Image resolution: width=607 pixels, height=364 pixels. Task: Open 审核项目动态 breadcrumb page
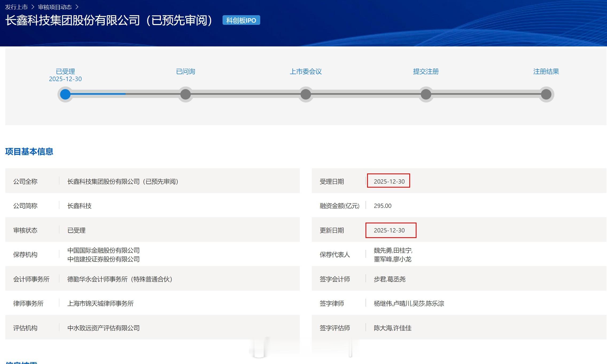click(55, 7)
